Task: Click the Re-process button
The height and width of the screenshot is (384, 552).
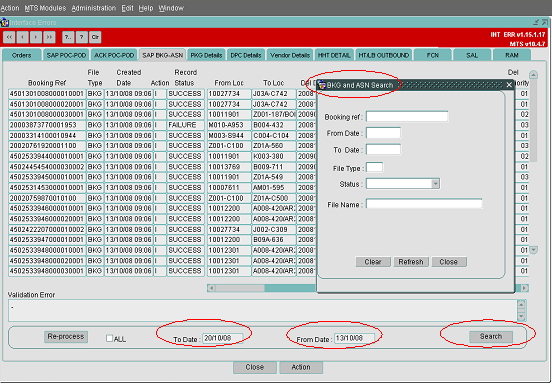Action: tap(66, 336)
